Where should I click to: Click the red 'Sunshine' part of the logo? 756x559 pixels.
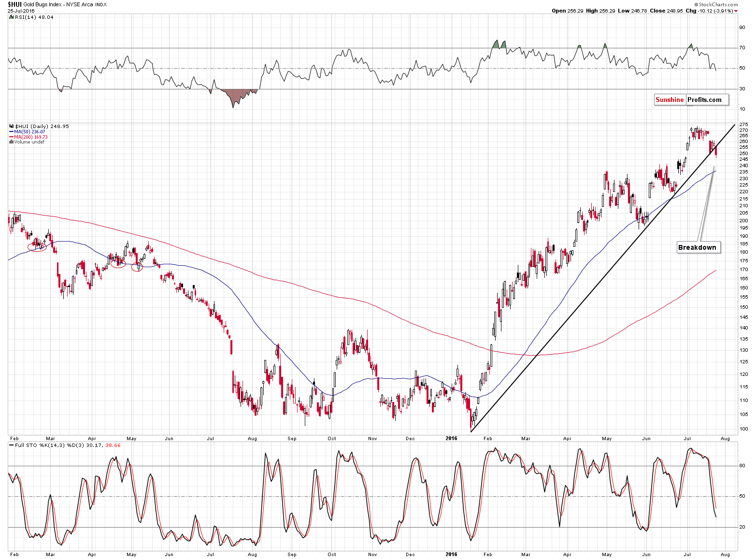tap(670, 100)
